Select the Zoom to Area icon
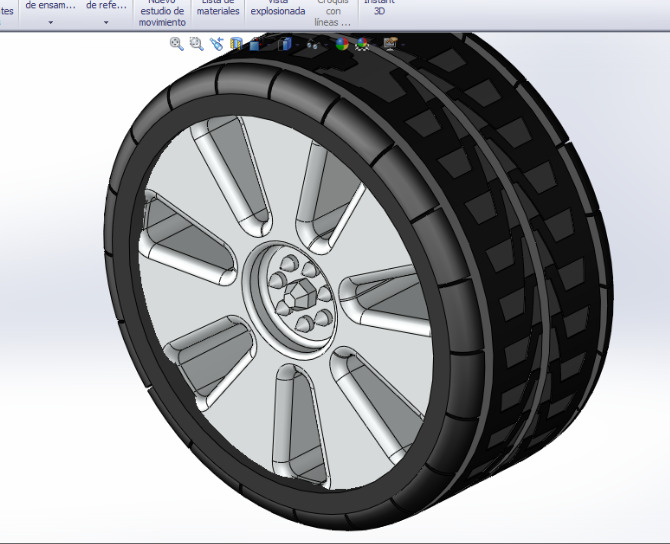This screenshot has height=544, width=670. point(196,44)
